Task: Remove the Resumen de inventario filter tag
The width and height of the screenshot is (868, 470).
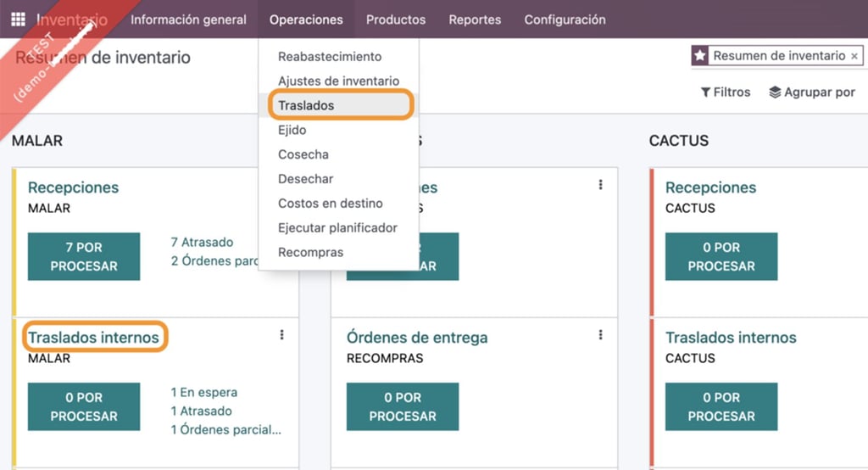Action: click(x=854, y=56)
